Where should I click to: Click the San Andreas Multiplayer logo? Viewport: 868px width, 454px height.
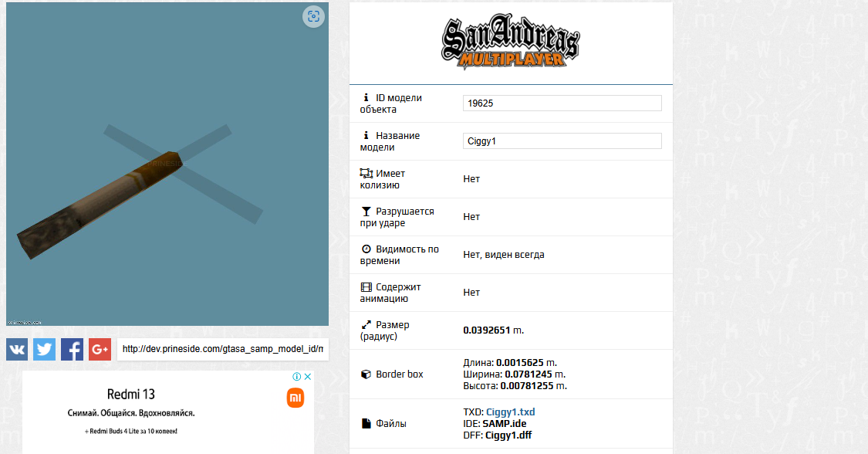511,43
